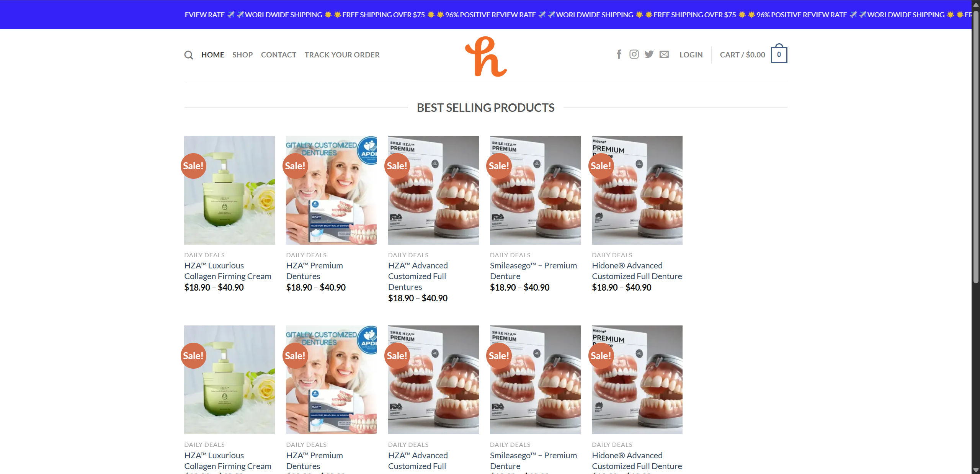Select TRACK YOUR ORDER in navigation
This screenshot has height=474, width=980.
[342, 55]
